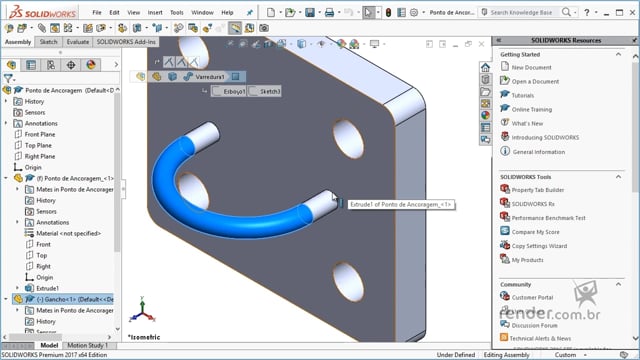The height and width of the screenshot is (360, 640).
Task: Click the Rebuild traffic light icon
Action: click(x=389, y=13)
